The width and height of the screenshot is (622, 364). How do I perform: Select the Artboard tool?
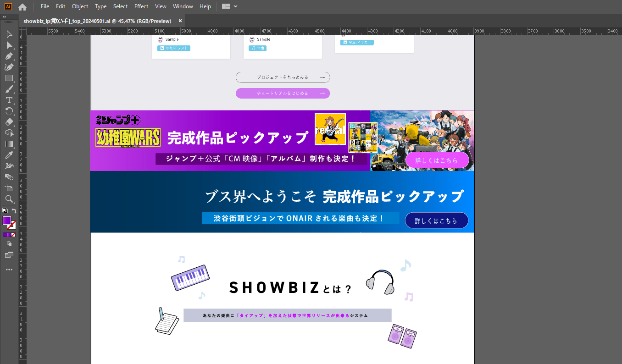click(x=9, y=188)
